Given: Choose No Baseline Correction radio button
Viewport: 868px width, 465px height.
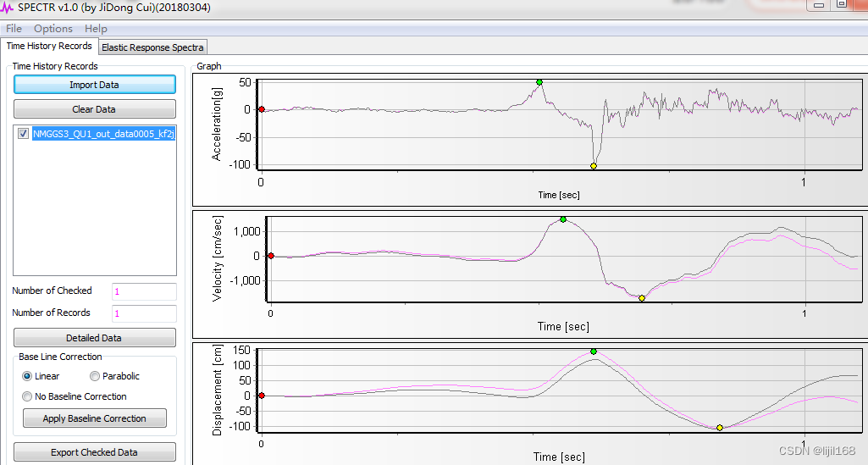Looking at the screenshot, I should [28, 396].
